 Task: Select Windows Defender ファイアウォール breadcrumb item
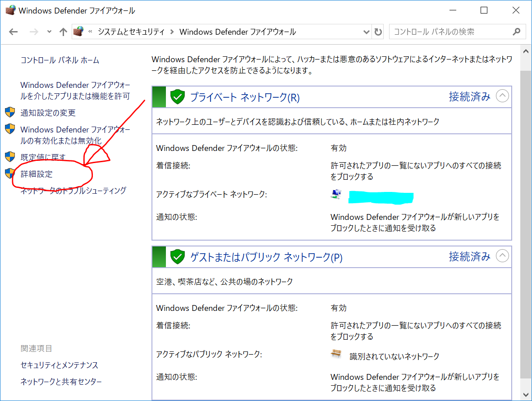click(238, 32)
